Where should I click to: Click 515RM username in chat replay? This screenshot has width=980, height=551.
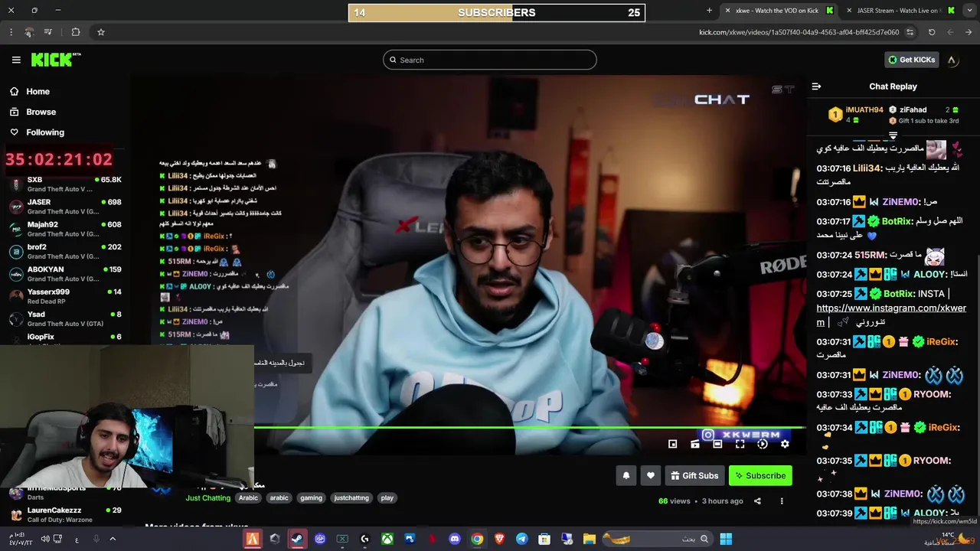coord(870,255)
